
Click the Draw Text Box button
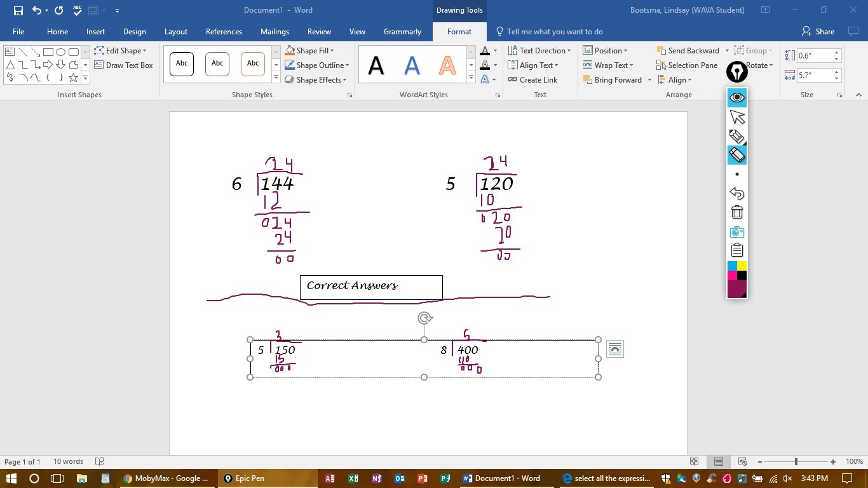[123, 65]
